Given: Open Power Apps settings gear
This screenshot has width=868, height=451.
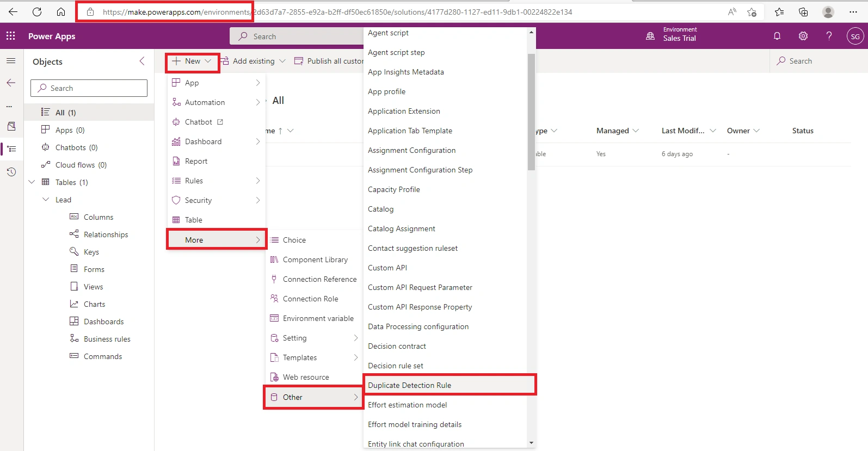Looking at the screenshot, I should coord(803,36).
